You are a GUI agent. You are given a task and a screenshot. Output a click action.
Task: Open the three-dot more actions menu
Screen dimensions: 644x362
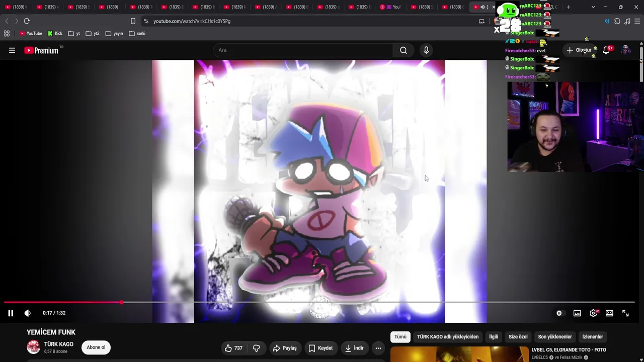[x=378, y=348]
